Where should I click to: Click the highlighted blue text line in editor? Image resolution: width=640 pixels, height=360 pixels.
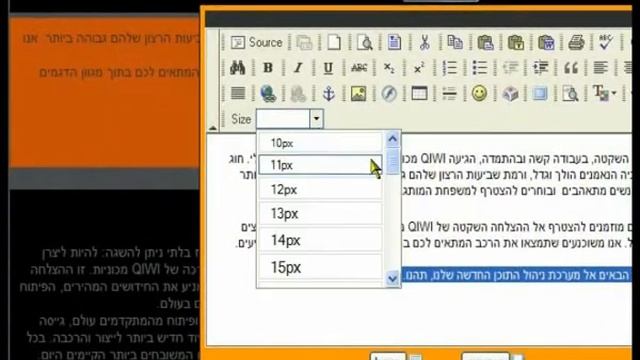coord(516,275)
